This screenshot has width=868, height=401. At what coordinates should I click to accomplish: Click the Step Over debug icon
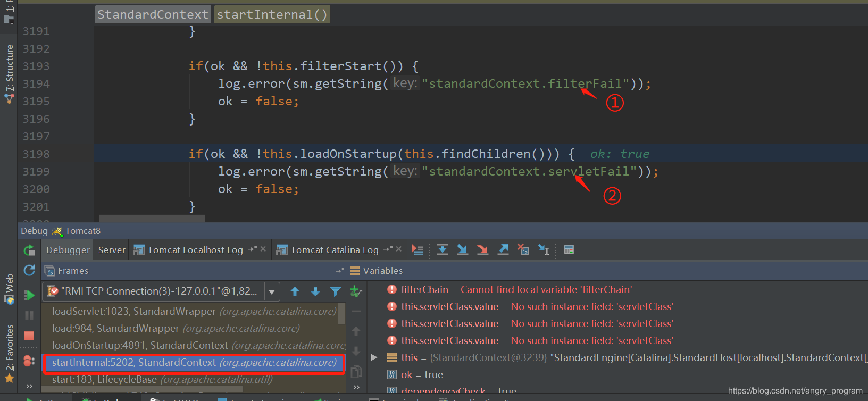(x=442, y=249)
